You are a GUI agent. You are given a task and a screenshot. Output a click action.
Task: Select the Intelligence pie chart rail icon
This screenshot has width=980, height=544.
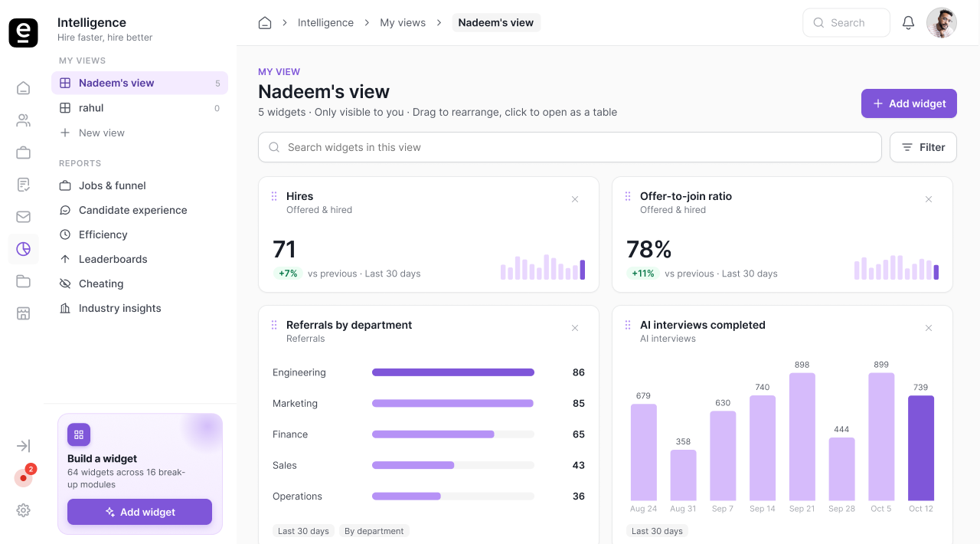[x=23, y=249]
